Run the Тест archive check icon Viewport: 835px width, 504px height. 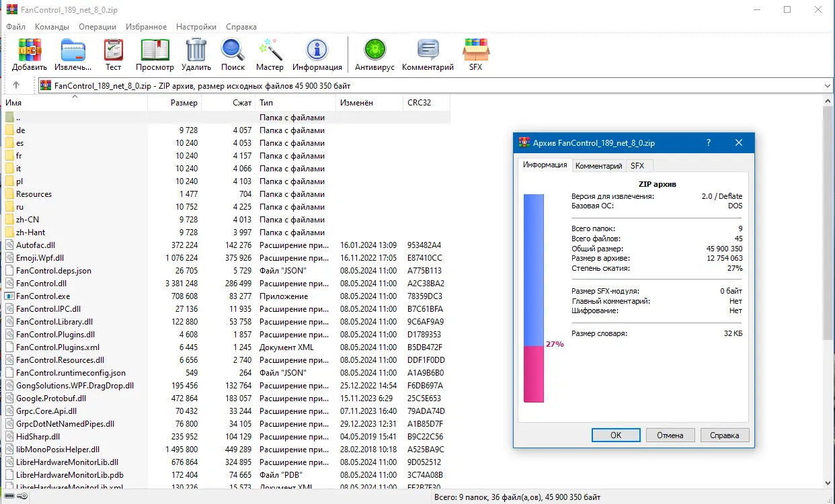[113, 50]
